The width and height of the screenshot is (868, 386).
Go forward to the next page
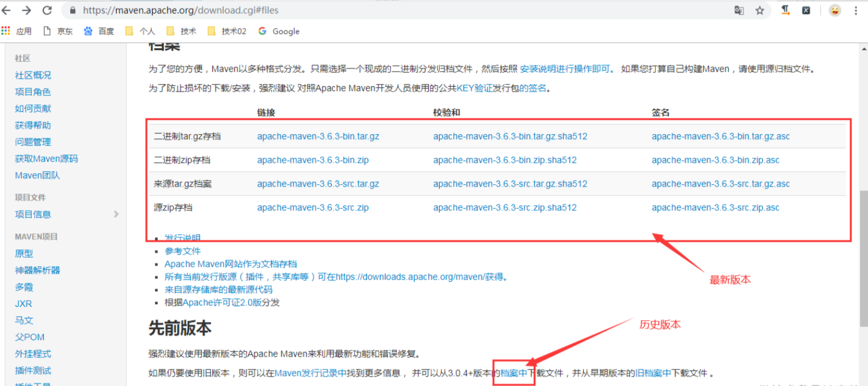pyautogui.click(x=26, y=10)
